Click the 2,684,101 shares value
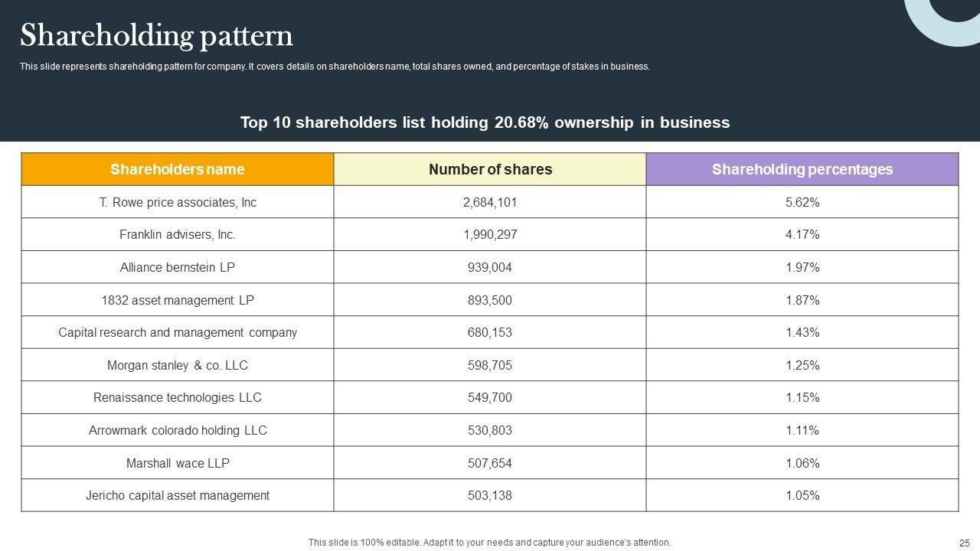980x551 pixels. point(490,202)
